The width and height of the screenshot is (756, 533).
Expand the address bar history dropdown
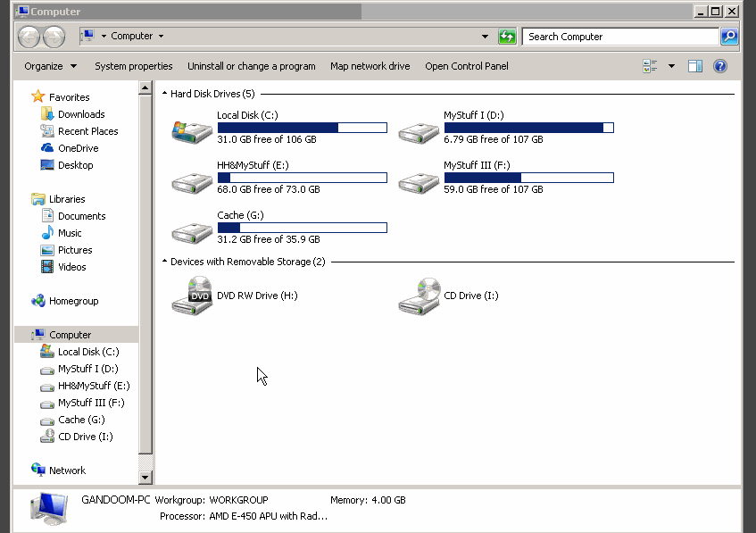coord(485,37)
